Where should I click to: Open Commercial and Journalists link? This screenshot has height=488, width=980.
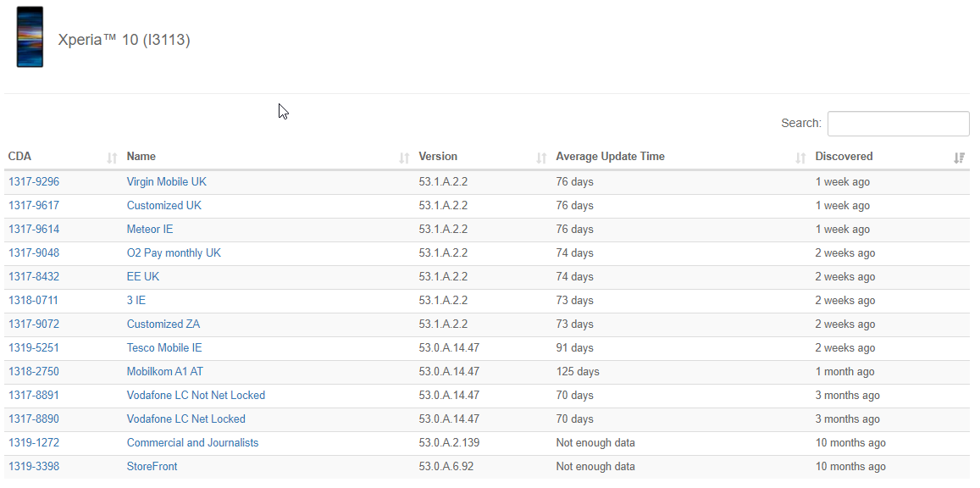(192, 443)
